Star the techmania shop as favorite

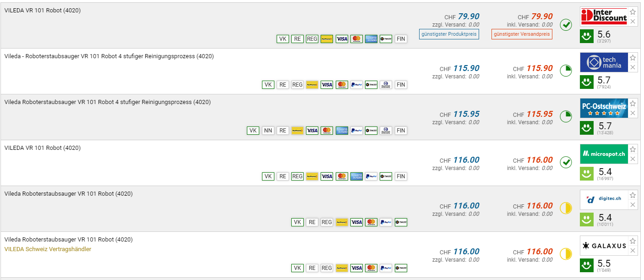(x=633, y=58)
